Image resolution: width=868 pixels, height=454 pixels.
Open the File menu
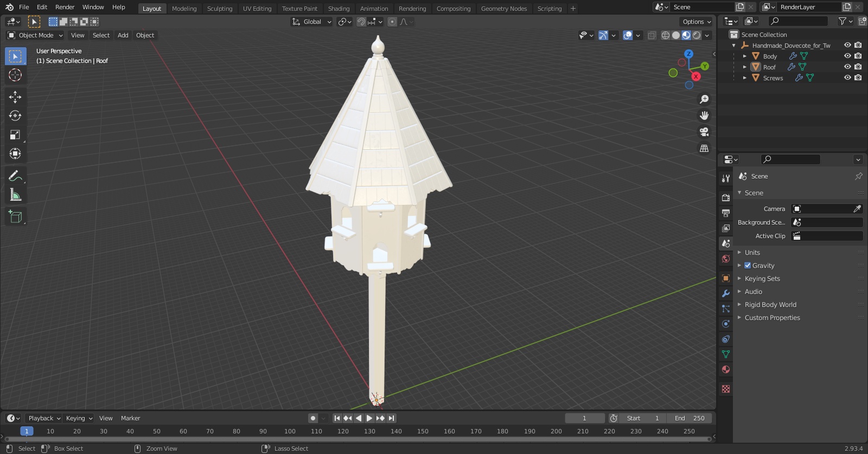pyautogui.click(x=24, y=7)
